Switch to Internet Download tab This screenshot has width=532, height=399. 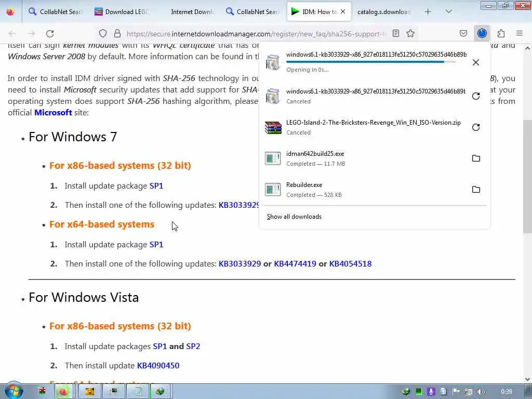point(187,11)
